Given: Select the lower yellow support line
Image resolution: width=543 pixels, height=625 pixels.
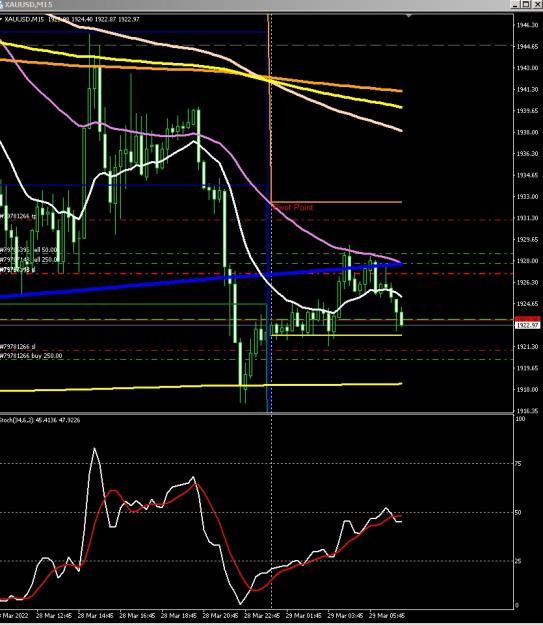Looking at the screenshot, I should click(201, 387).
